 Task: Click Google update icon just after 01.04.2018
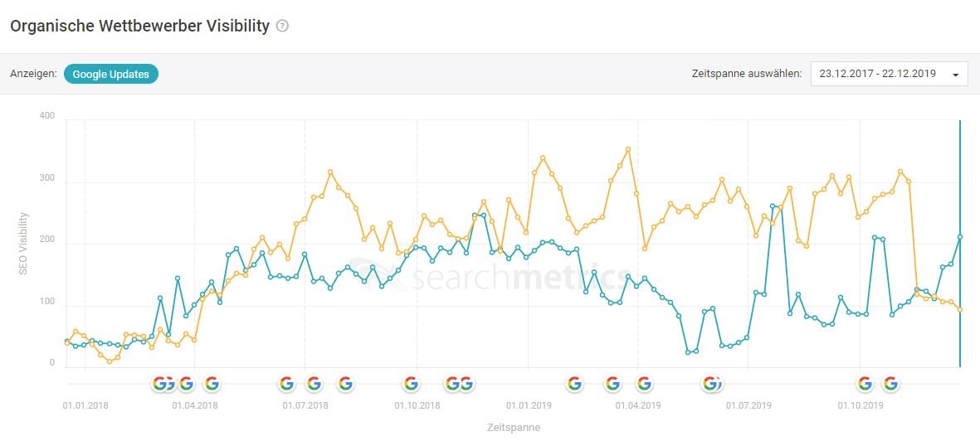pyautogui.click(x=212, y=383)
